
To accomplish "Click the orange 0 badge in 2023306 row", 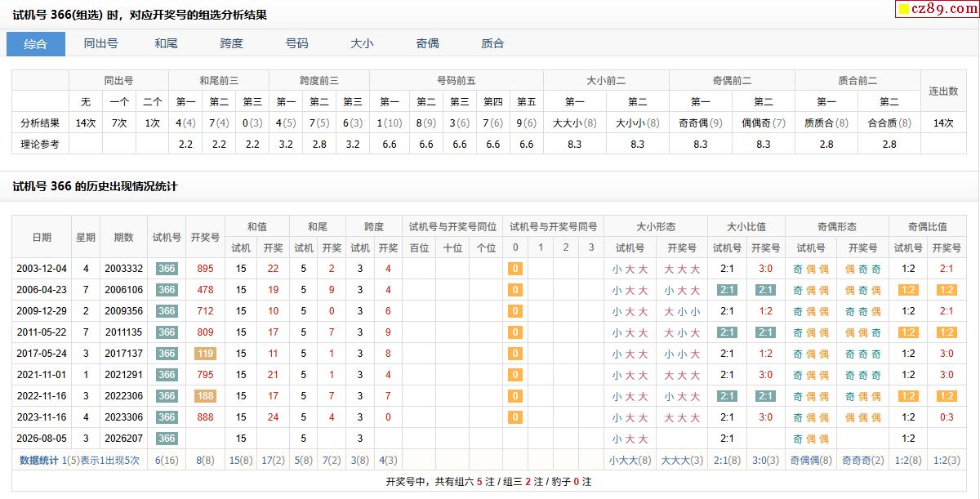I will 514,417.
